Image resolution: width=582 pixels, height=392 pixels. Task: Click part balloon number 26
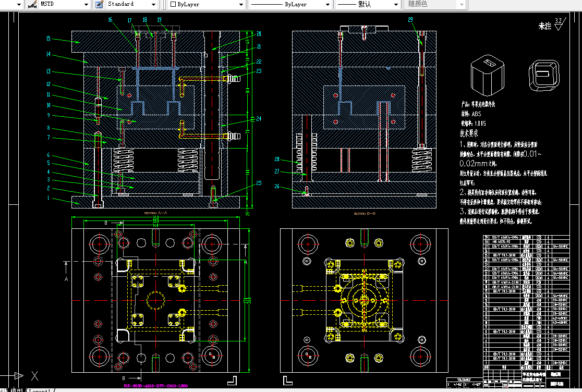(x=277, y=186)
